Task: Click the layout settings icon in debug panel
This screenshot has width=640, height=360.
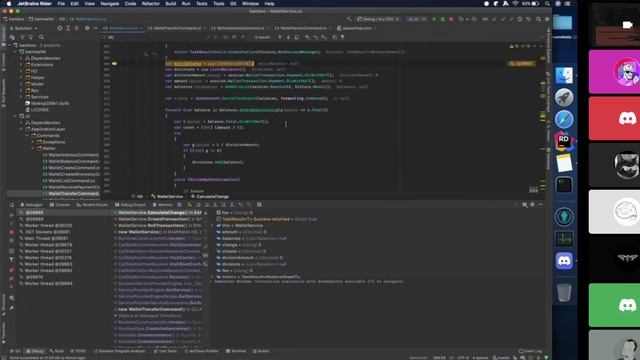Action: pos(524,205)
